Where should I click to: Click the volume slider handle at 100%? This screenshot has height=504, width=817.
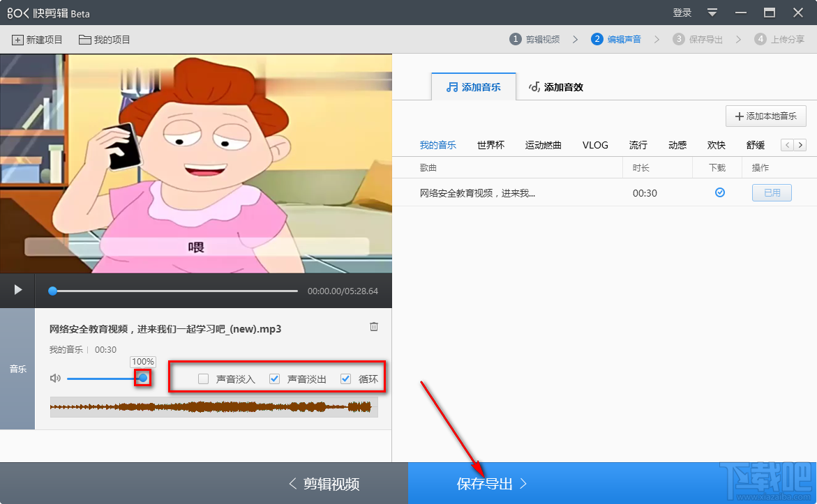click(143, 378)
